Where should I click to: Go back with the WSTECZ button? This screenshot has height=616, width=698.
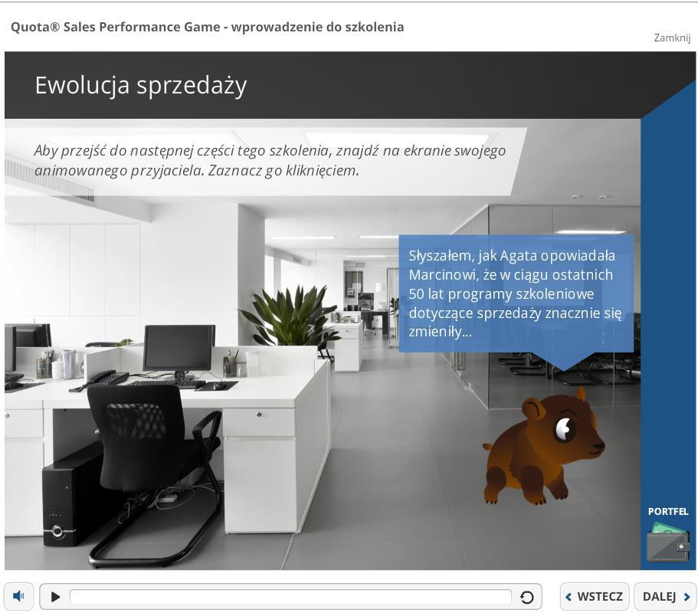[595, 596]
